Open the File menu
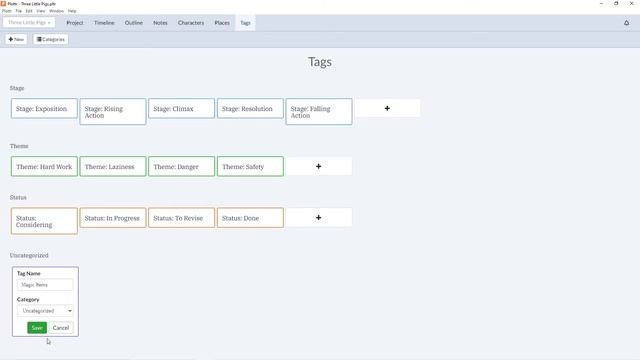 tap(18, 11)
